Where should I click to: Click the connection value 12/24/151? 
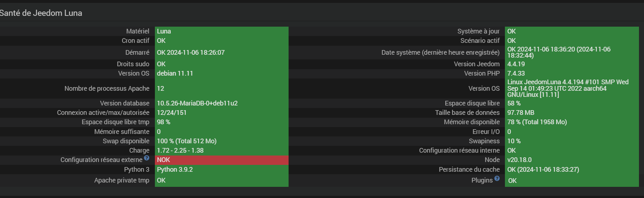[172, 113]
